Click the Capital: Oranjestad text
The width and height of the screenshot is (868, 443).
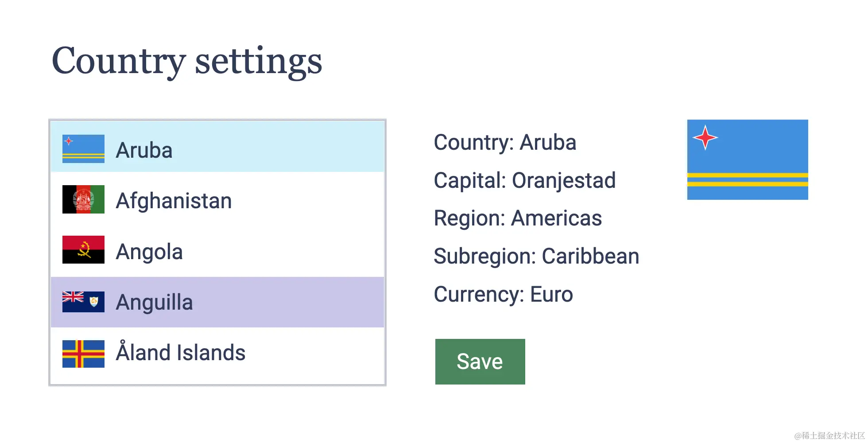click(525, 180)
